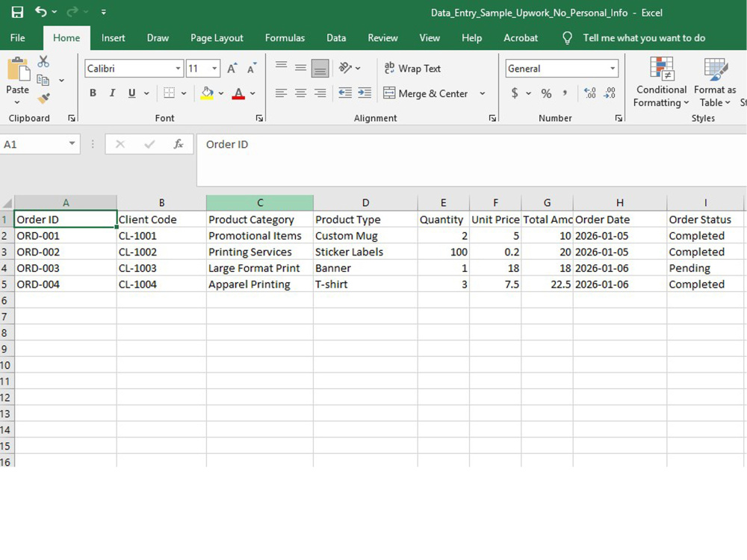Decrease decimal places
This screenshot has height=560, width=747.
610,93
